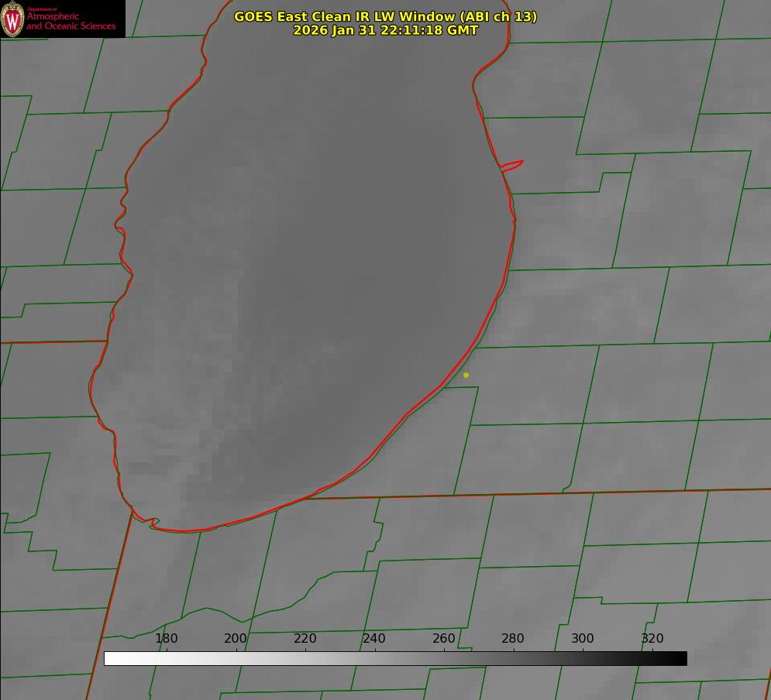Click the "Department of" text in the logo
Screen dimensions: 771x700
click(x=42, y=9)
